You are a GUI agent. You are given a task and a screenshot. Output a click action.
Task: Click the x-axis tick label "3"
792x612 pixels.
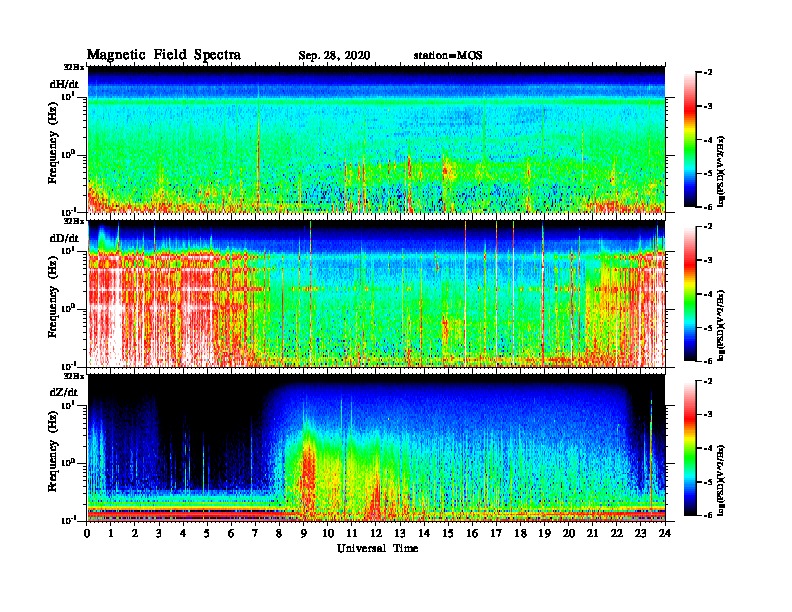[159, 534]
